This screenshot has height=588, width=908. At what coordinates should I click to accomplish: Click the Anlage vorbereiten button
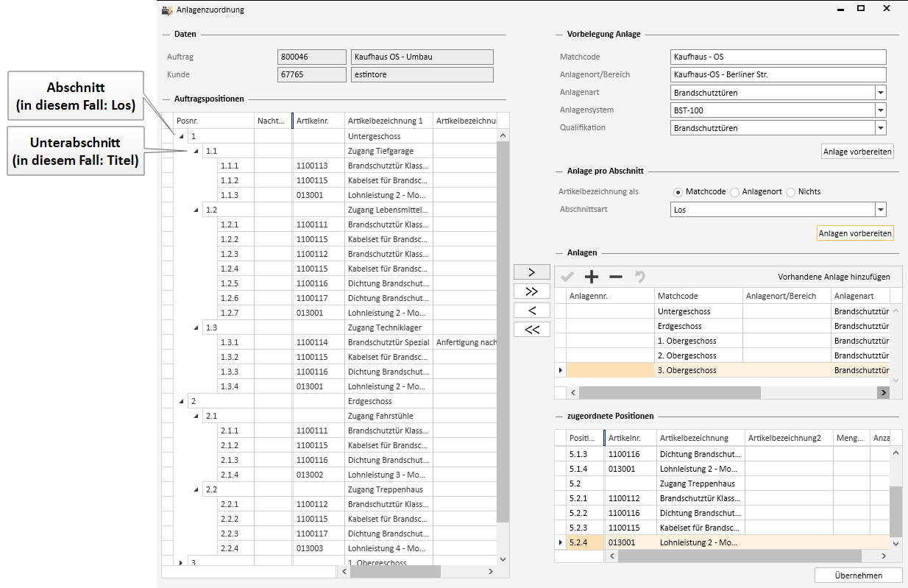pos(857,152)
